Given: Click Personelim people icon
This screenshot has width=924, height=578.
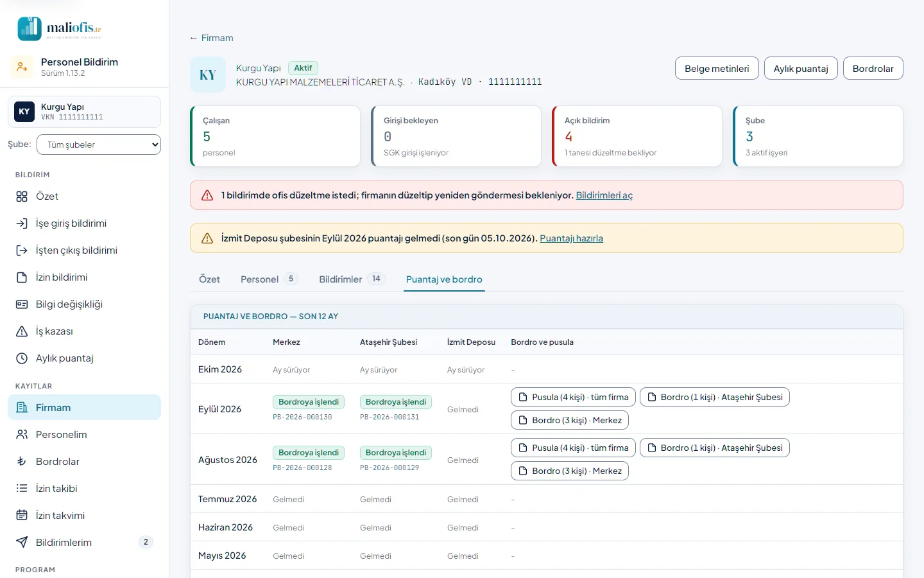Looking at the screenshot, I should tap(22, 434).
